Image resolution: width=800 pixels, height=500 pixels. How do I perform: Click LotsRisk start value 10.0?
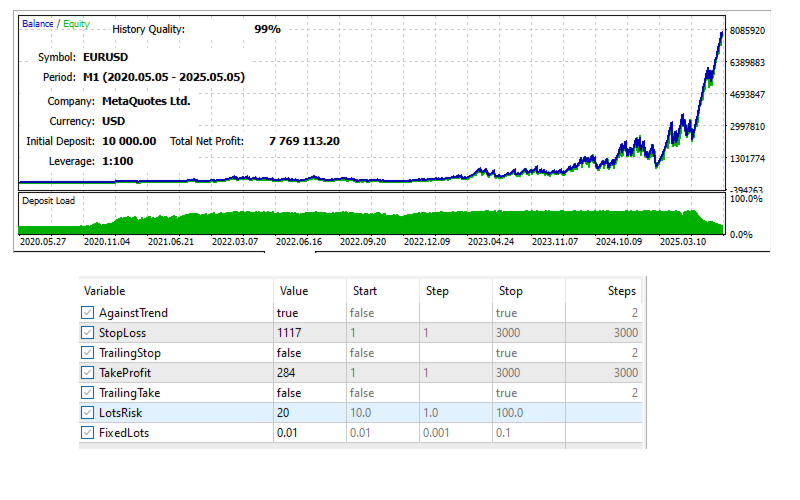(361, 412)
